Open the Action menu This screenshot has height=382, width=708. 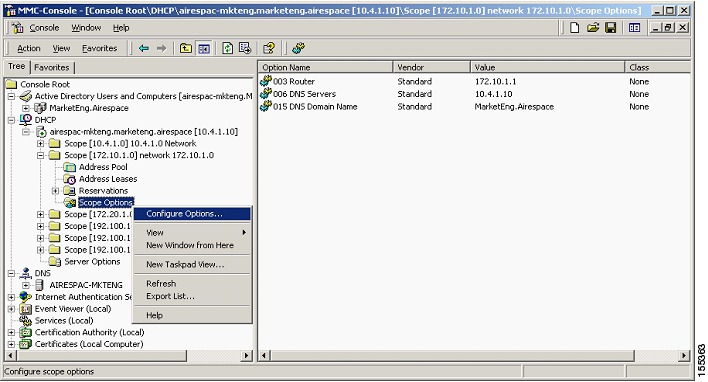click(28, 48)
